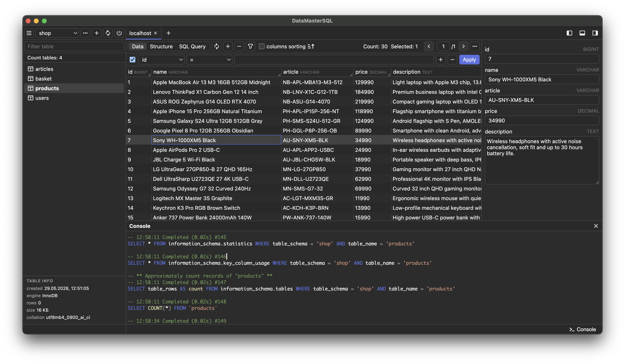The image size is (625, 364).
Task: Open the SQL Query tab
Action: point(192,46)
